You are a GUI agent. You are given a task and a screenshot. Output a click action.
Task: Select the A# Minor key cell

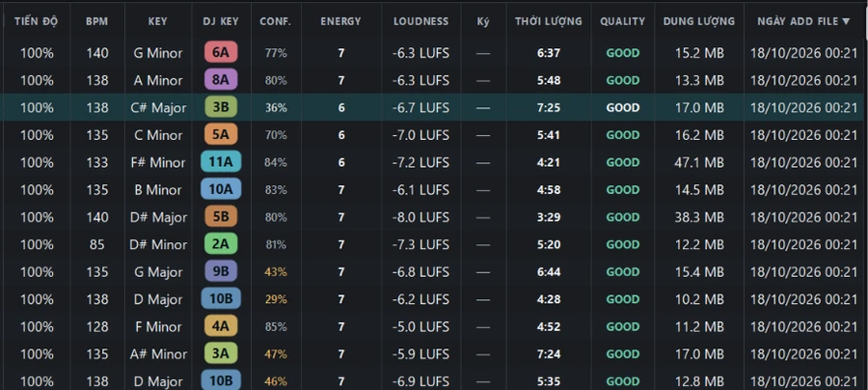tap(158, 354)
